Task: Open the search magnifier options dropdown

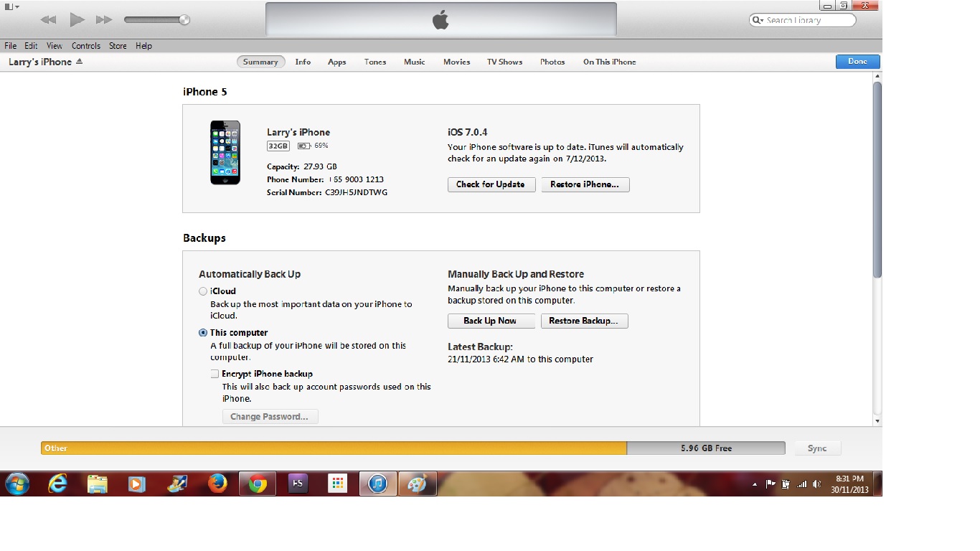Action: (x=758, y=20)
